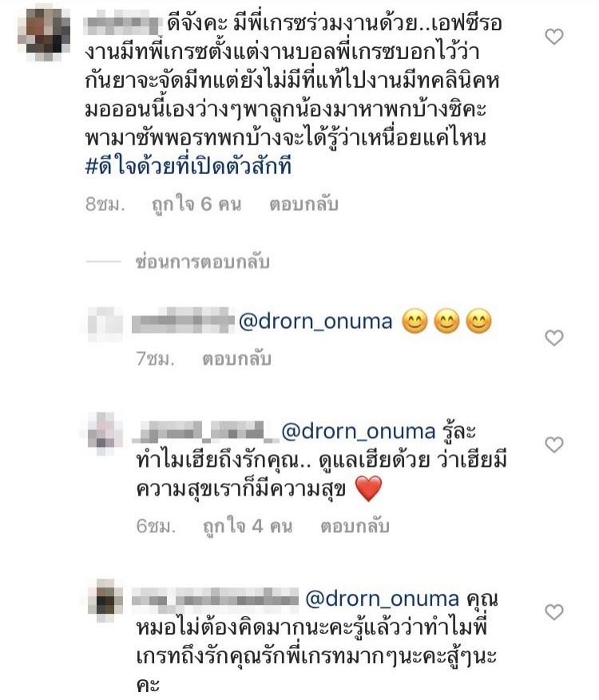Like the smiley emoji reply with heart

tap(554, 338)
